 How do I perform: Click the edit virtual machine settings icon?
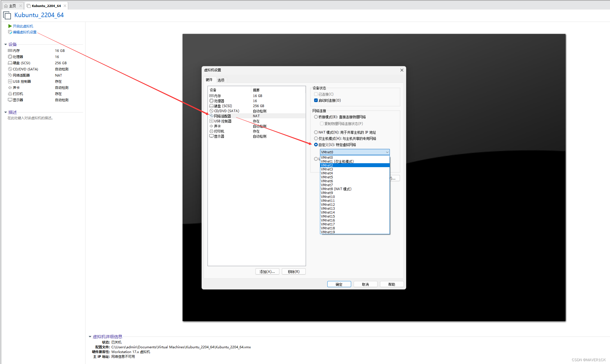pos(10,32)
